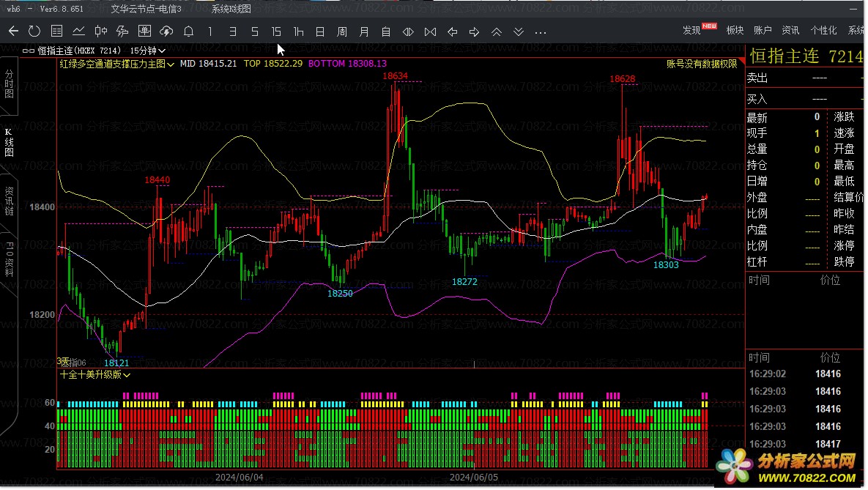The width and height of the screenshot is (868, 490).
Task: Click the 文华云节点-电信3 title bar text
Action: 146,9
